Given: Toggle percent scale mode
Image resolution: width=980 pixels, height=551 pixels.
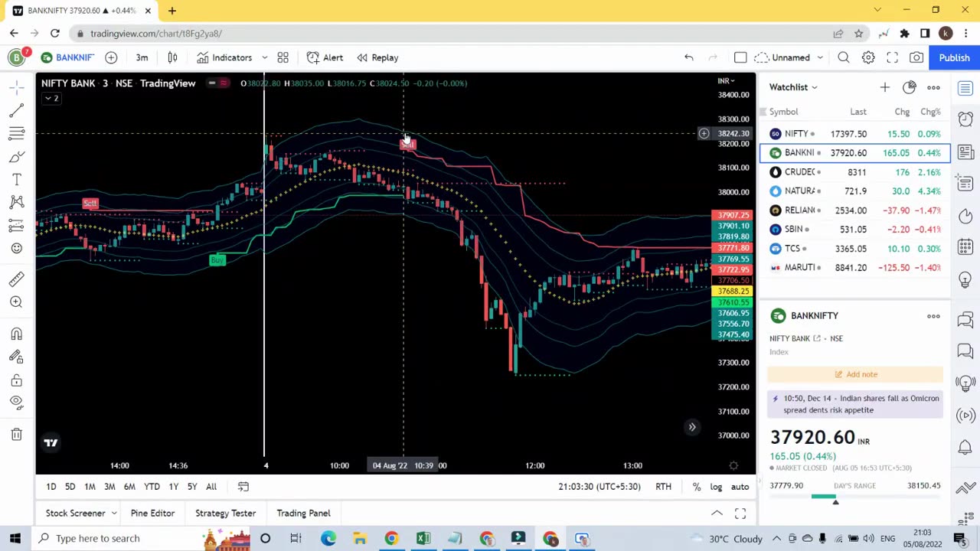Looking at the screenshot, I should [697, 487].
